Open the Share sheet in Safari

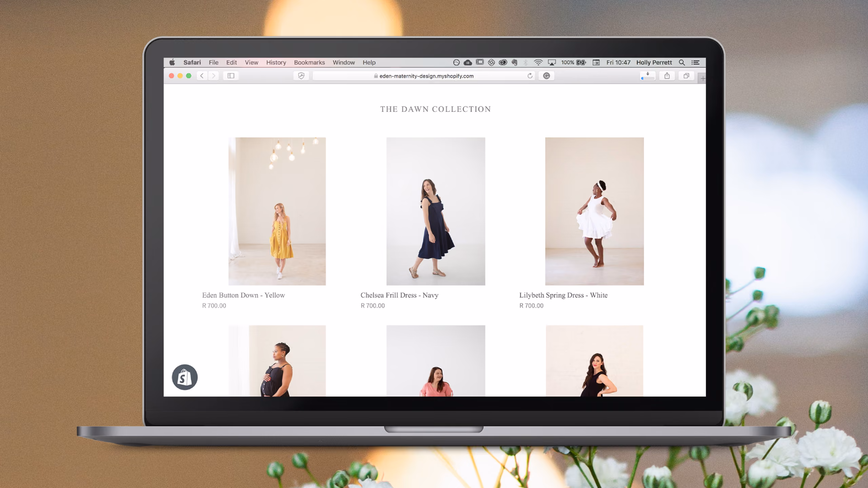667,76
